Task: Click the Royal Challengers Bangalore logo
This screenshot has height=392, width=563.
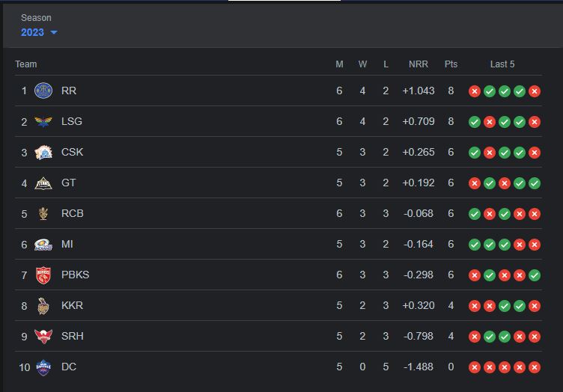Action: (x=43, y=213)
